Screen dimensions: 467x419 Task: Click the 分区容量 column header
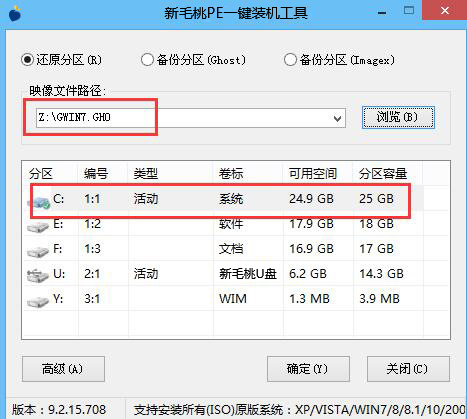click(383, 174)
